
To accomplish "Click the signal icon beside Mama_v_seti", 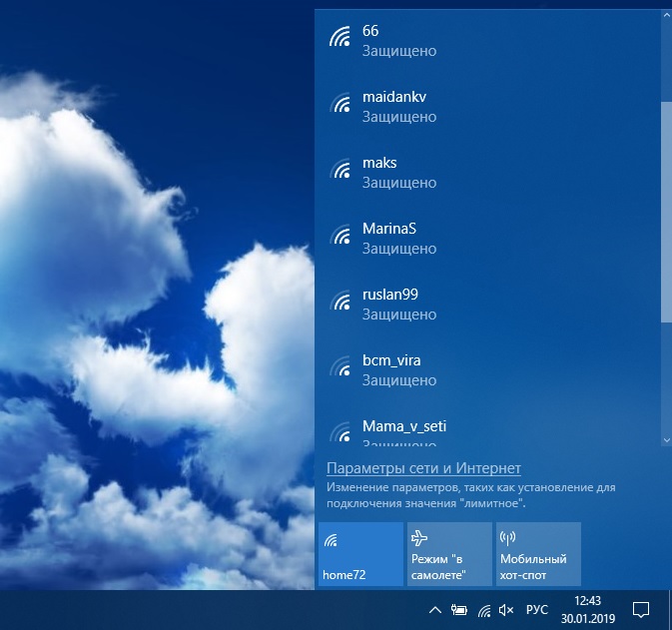I will [x=339, y=432].
